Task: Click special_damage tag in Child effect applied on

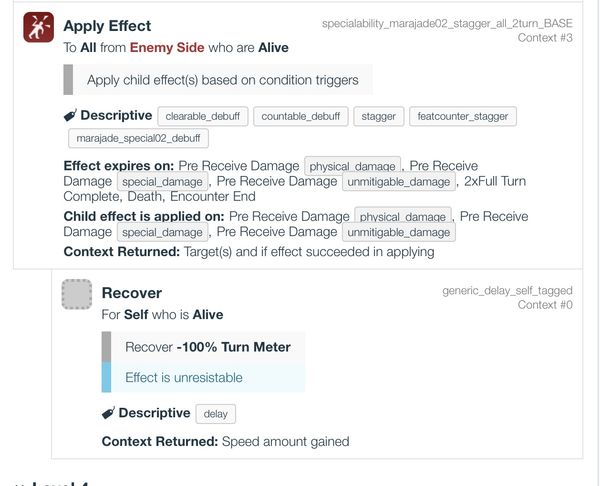Action: (x=161, y=232)
